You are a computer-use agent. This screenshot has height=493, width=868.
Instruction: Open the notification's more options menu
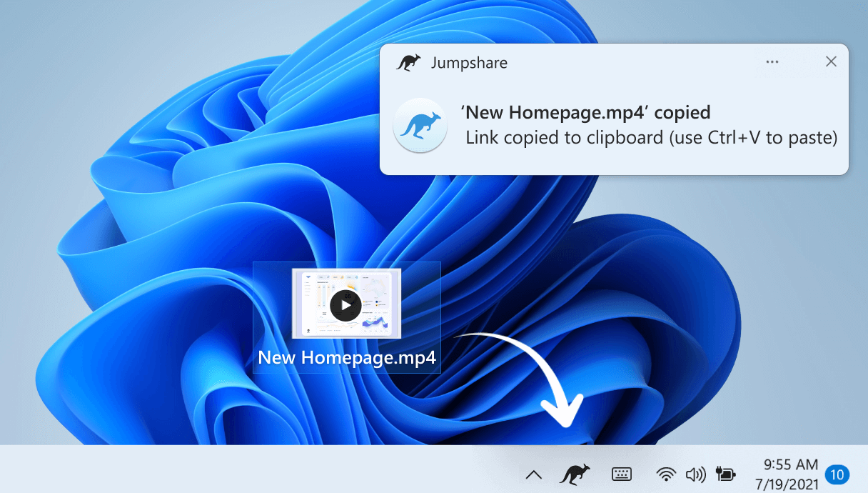click(x=772, y=62)
